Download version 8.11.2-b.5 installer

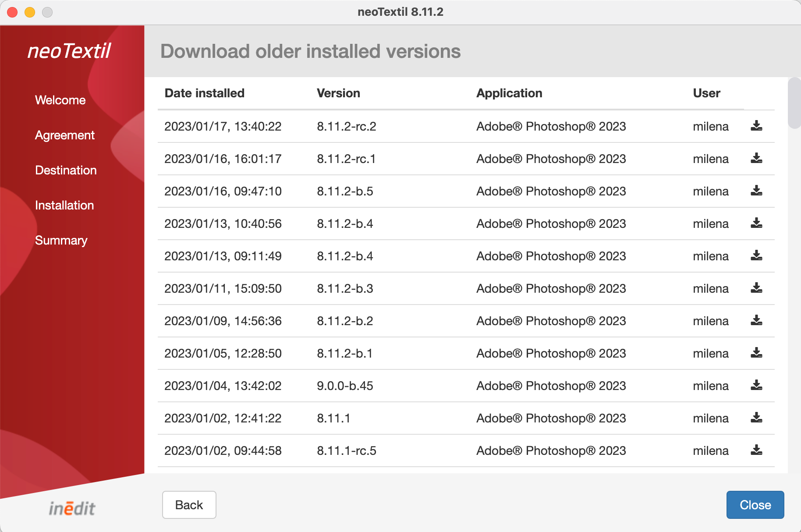coord(756,191)
